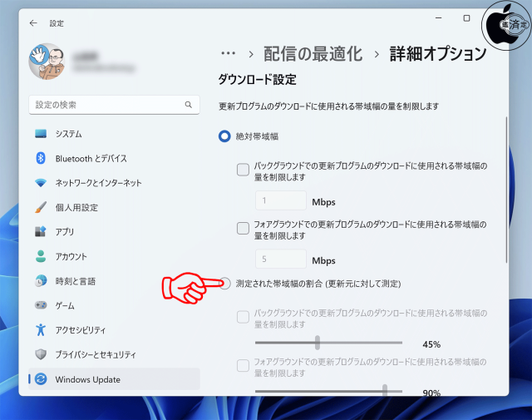Screen dimensions: 532x420
Task: Toggle background limit checkbox above 45% slider
Action: (243, 317)
